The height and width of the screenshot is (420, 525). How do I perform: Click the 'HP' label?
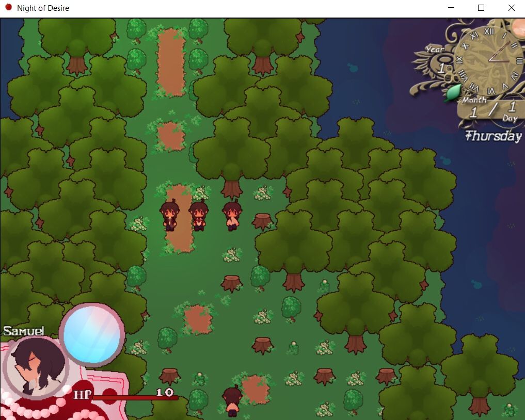point(83,395)
